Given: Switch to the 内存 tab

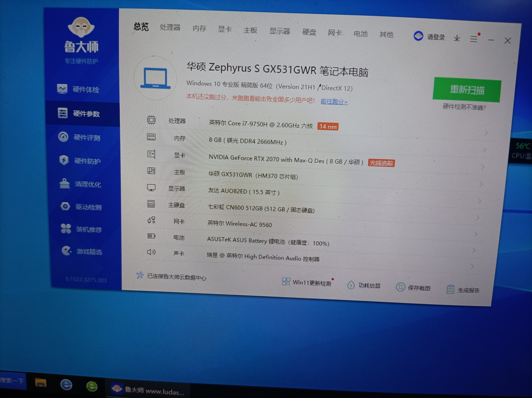Looking at the screenshot, I should (199, 28).
